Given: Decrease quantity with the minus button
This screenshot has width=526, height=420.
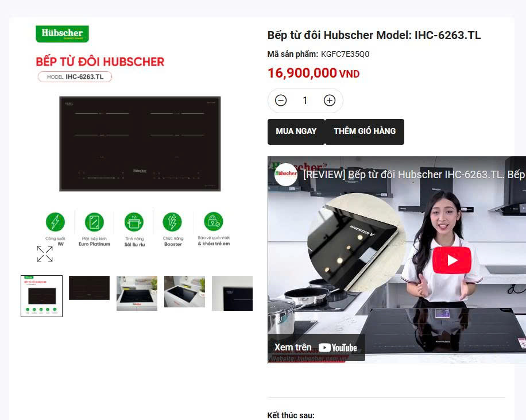Looking at the screenshot, I should pos(281,101).
